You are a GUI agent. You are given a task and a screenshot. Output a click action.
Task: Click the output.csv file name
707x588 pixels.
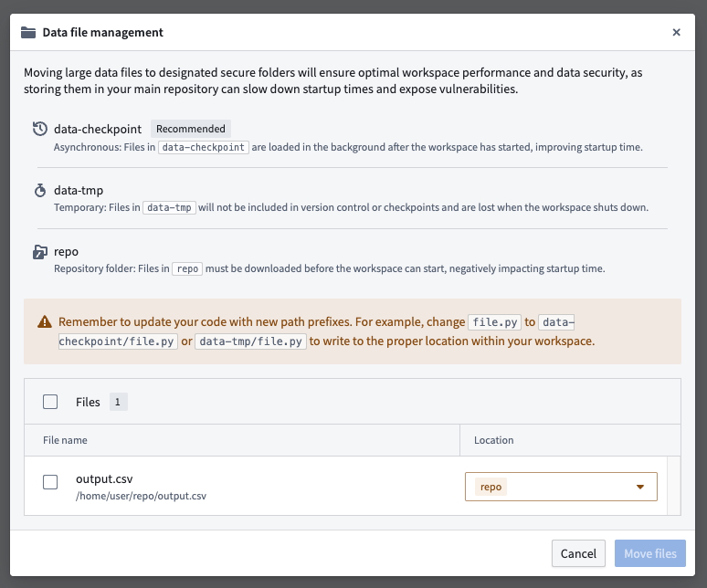(x=104, y=478)
